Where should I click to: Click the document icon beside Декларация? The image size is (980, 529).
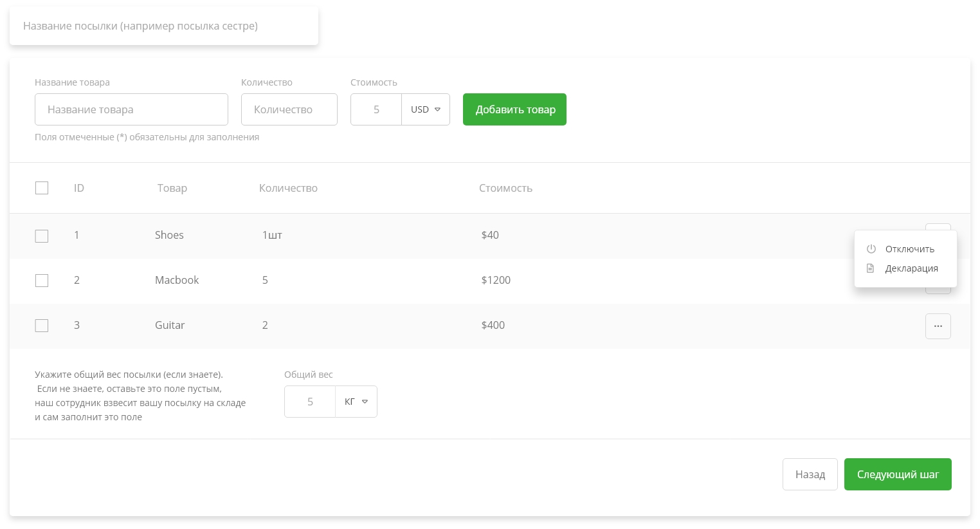pyautogui.click(x=871, y=268)
